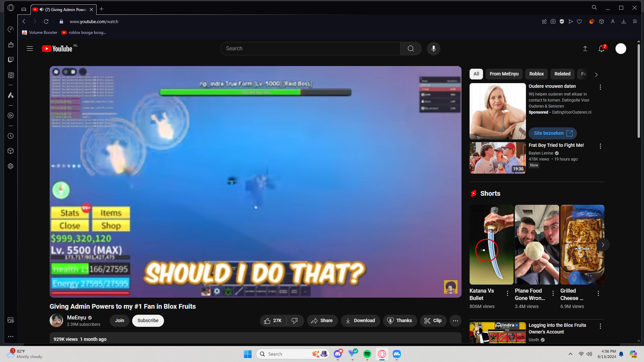Screen dimensions: 644x362
Task: Select the From MeEnyu filter chip
Action: tap(504, 74)
